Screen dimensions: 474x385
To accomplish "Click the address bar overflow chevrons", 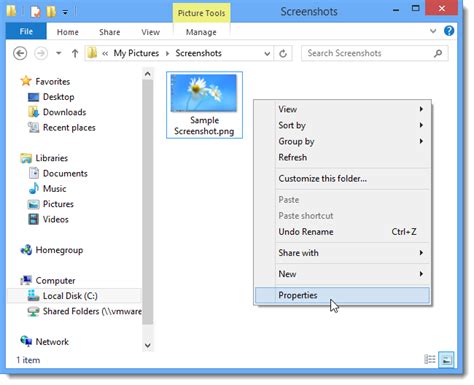I will [x=105, y=53].
